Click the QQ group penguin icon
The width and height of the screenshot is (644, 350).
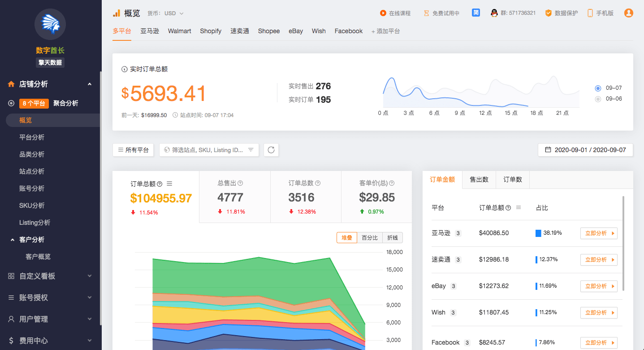[x=494, y=13]
